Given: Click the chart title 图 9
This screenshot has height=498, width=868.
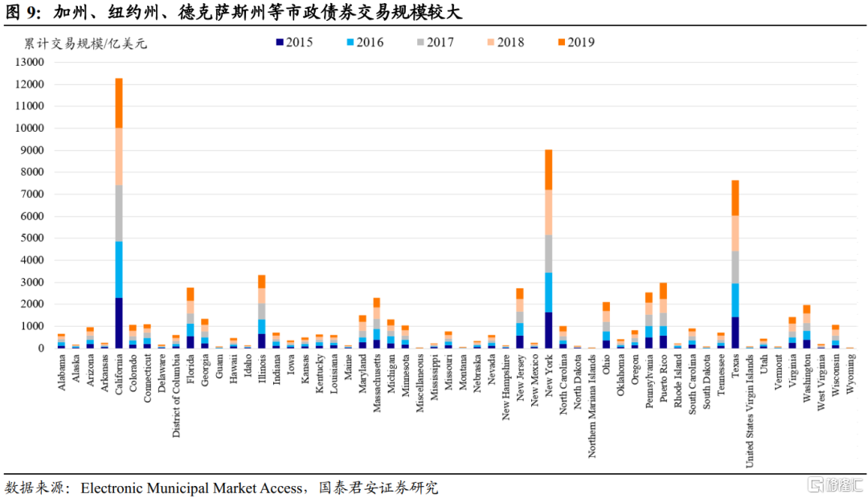Looking at the screenshot, I should click(x=23, y=11).
